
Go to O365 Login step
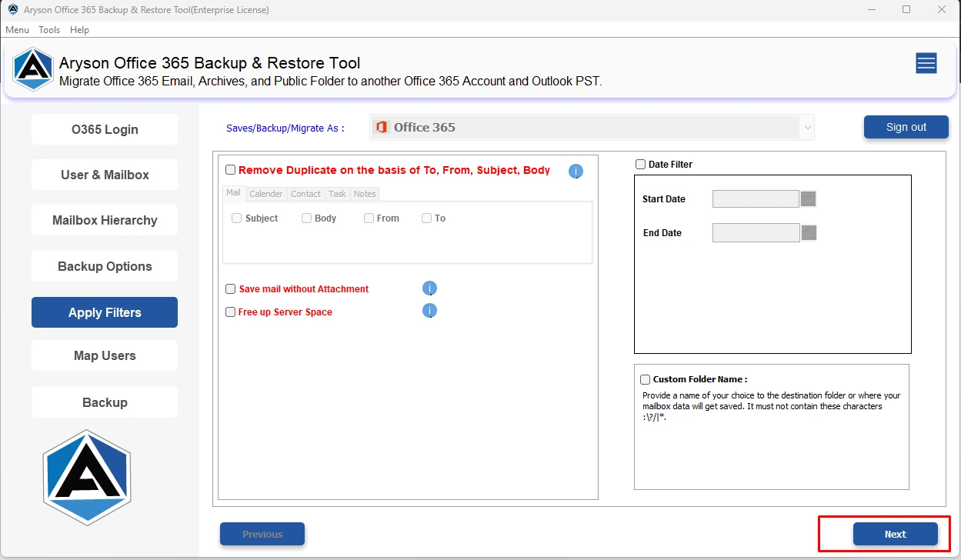click(105, 129)
